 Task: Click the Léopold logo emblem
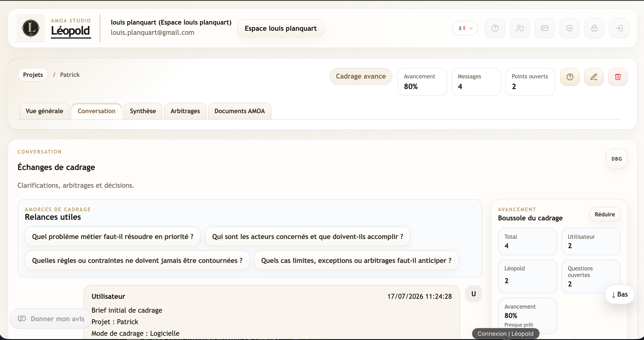point(31,28)
